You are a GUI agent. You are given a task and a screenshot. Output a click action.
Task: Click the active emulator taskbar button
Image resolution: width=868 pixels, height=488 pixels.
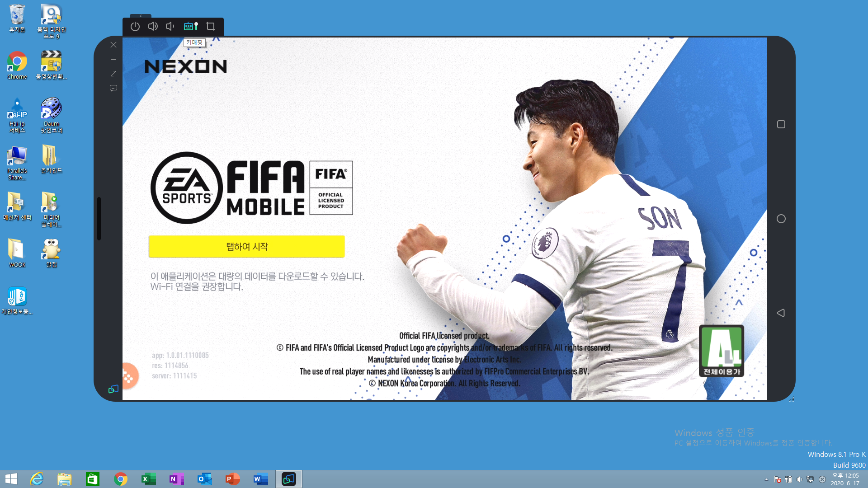[289, 479]
